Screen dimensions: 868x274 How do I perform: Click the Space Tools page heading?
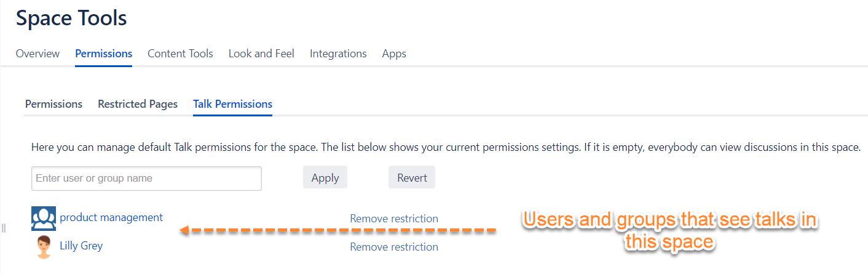(x=71, y=18)
